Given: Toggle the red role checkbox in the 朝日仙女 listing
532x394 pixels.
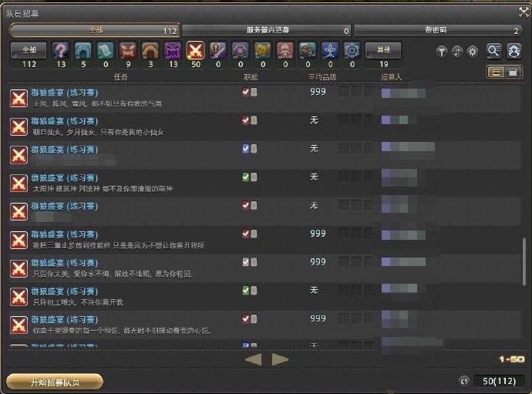Looking at the screenshot, I should click(x=246, y=120).
